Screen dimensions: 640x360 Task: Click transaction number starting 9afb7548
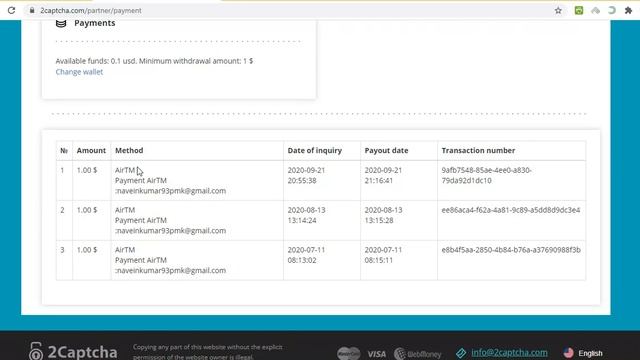point(487,176)
